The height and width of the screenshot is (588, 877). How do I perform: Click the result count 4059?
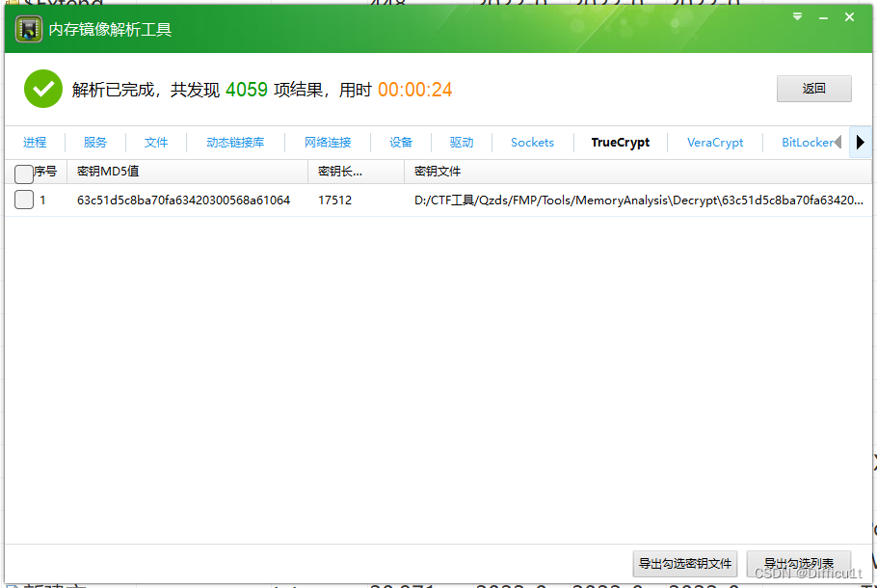[247, 90]
